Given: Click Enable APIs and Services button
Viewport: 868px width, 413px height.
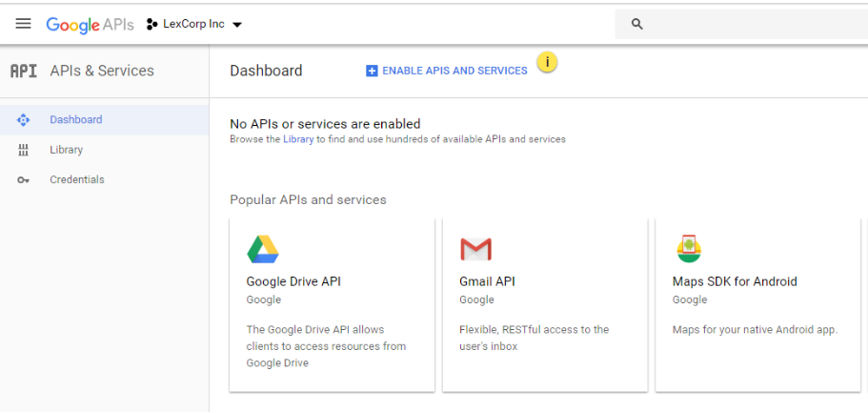Looking at the screenshot, I should 454,71.
